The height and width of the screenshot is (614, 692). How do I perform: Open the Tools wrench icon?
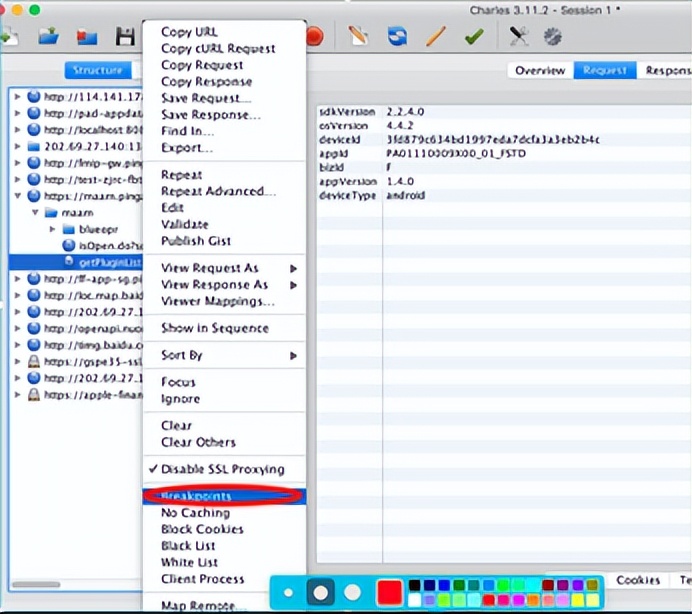tap(518, 37)
